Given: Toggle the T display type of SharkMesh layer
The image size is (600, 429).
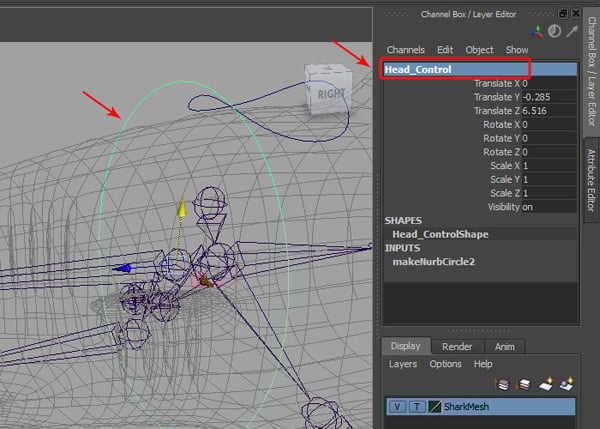Looking at the screenshot, I should point(415,407).
